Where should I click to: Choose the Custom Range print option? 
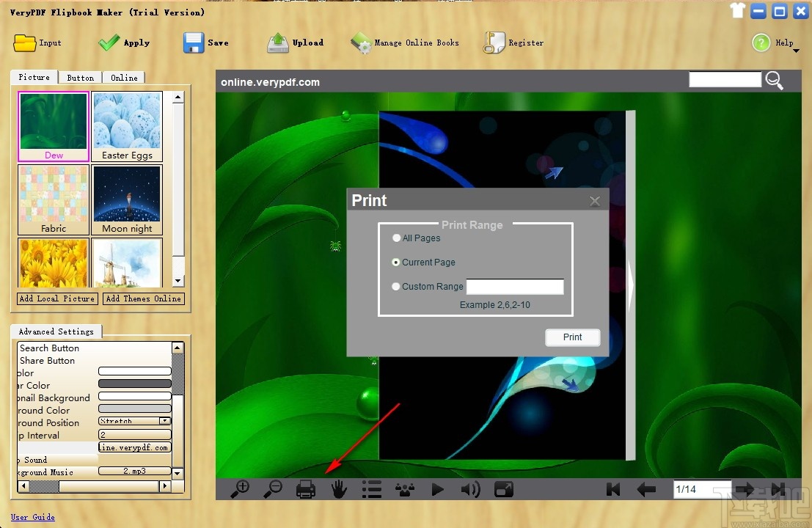[395, 287]
